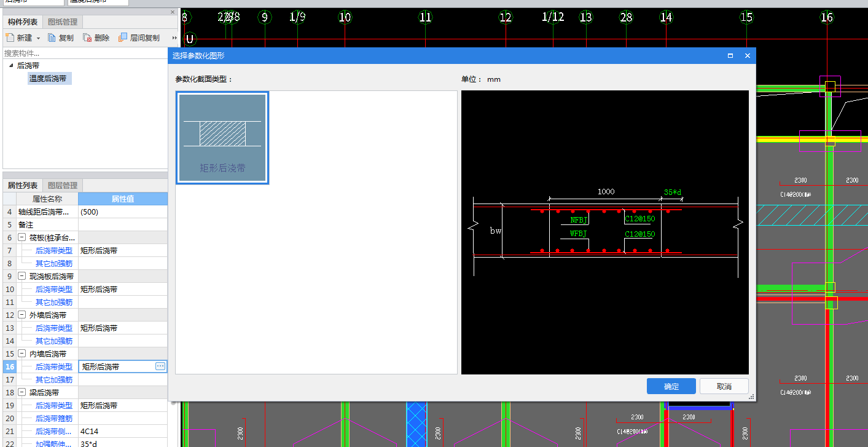Collapse the 梁后浇带 property group
Image resolution: width=868 pixels, height=447 pixels.
[x=22, y=392]
